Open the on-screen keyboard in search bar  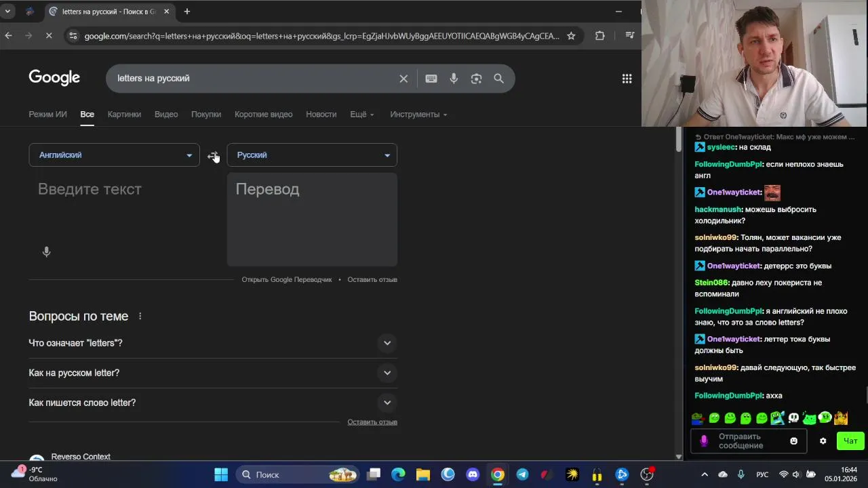431,79
